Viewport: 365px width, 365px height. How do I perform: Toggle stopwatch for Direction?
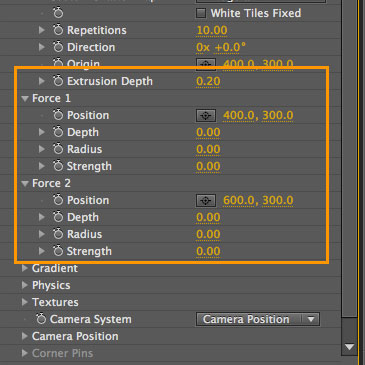(x=58, y=47)
